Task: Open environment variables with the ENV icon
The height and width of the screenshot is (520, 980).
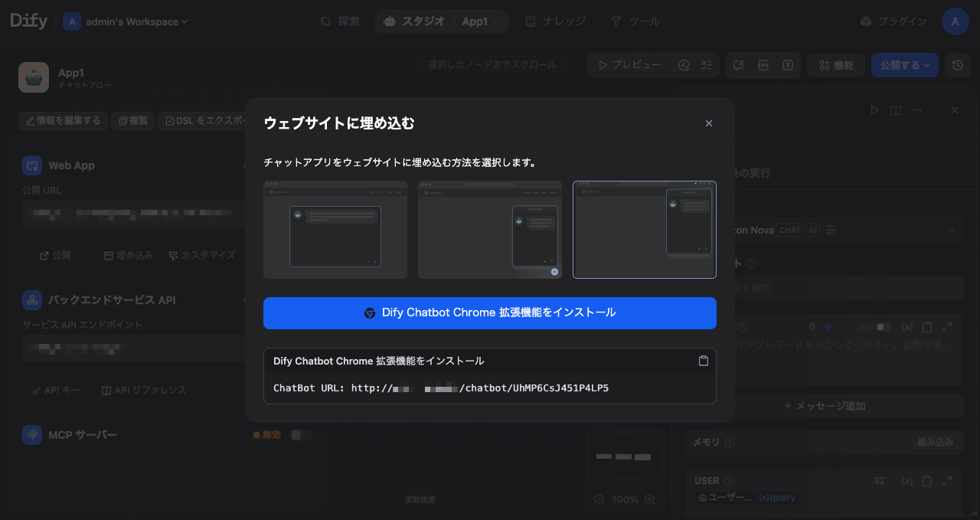Action: click(763, 65)
